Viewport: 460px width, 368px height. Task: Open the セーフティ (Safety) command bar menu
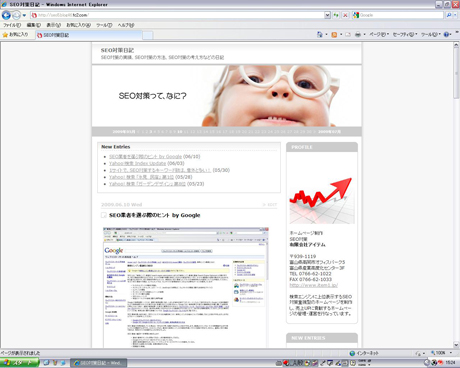(x=405, y=34)
